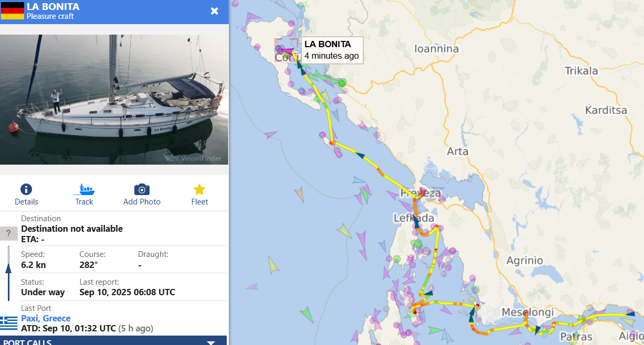
Task: Click the green vessel marker near Corfu
Action: pos(342,83)
